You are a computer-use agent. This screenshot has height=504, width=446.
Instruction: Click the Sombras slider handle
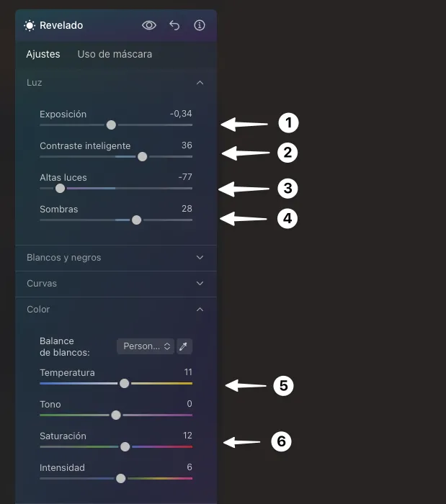coord(136,220)
